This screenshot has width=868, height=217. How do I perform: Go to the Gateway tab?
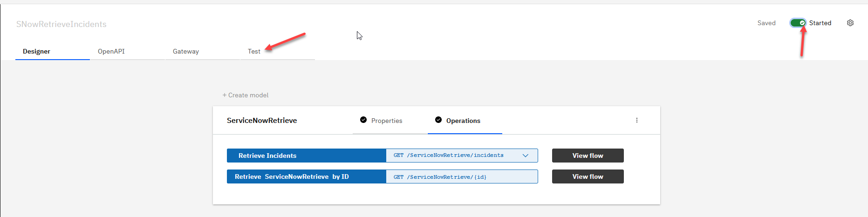pos(186,51)
